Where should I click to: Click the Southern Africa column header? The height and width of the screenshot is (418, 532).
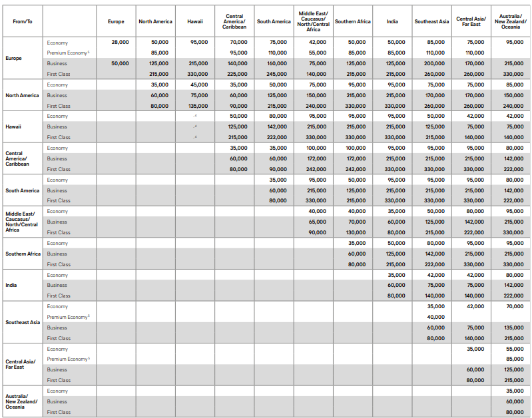352,21
